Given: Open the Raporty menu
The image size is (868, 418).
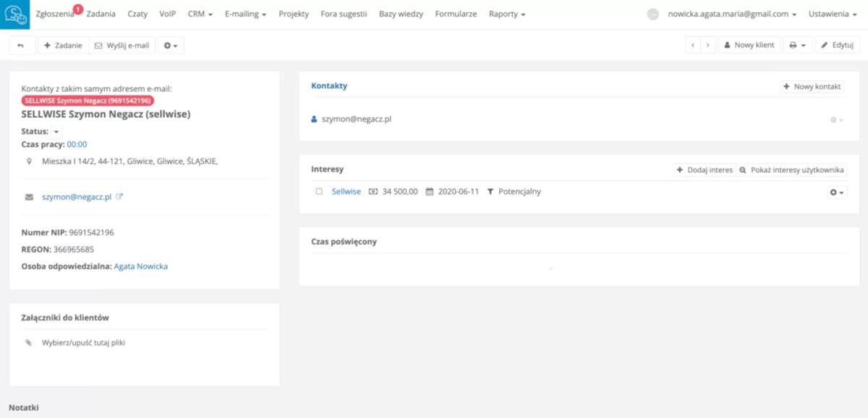Looking at the screenshot, I should tap(507, 14).
